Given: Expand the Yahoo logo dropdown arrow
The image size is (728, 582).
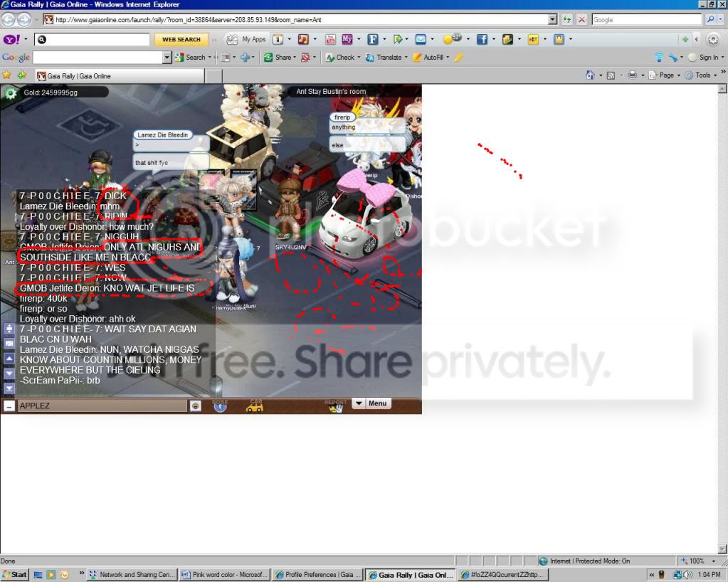Looking at the screenshot, I should tap(26, 39).
